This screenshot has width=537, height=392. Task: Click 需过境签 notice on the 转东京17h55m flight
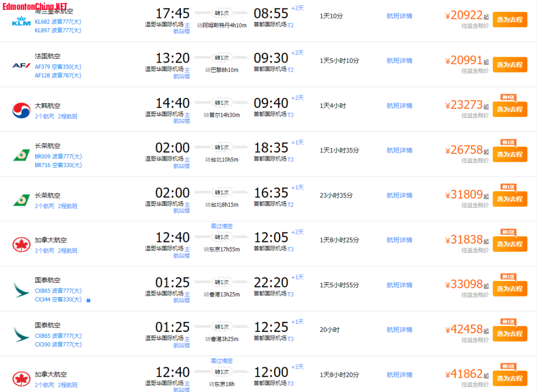coord(222,226)
